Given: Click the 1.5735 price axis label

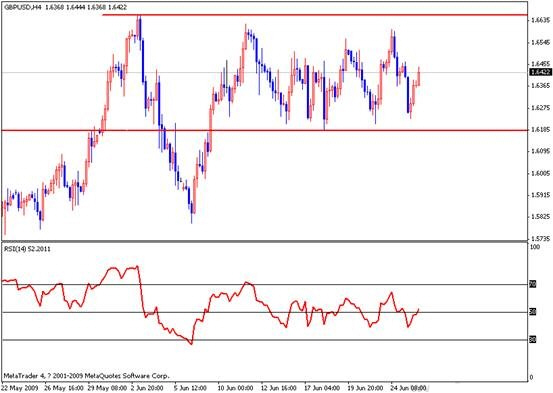Looking at the screenshot, I should [540, 239].
